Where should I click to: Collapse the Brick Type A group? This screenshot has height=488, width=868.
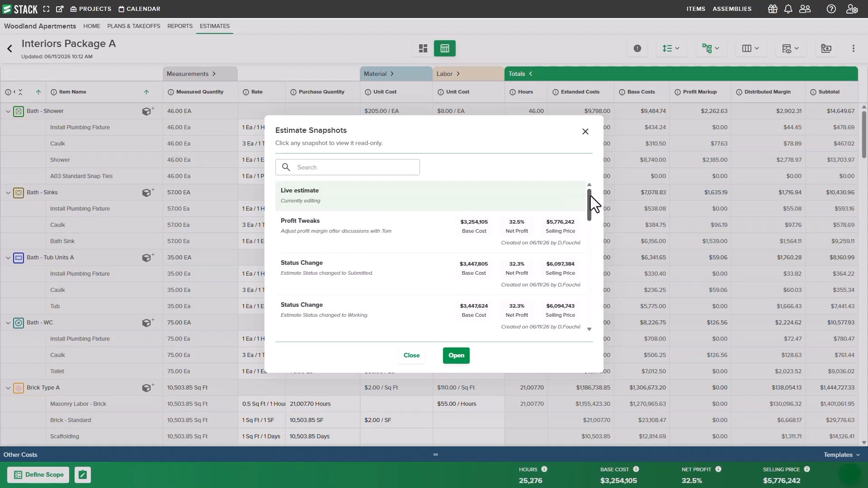tap(8, 388)
